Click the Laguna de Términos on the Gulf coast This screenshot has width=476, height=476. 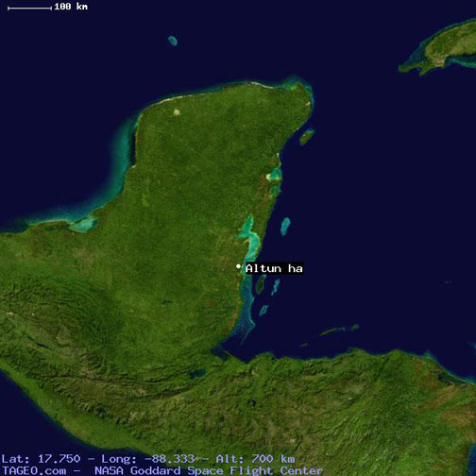(x=83, y=224)
